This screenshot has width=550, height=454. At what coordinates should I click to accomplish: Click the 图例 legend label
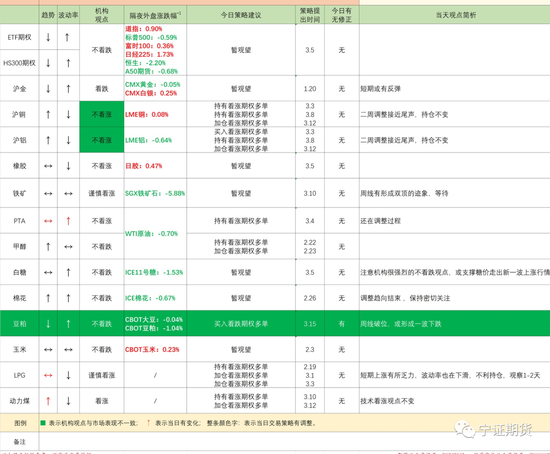coord(20,423)
